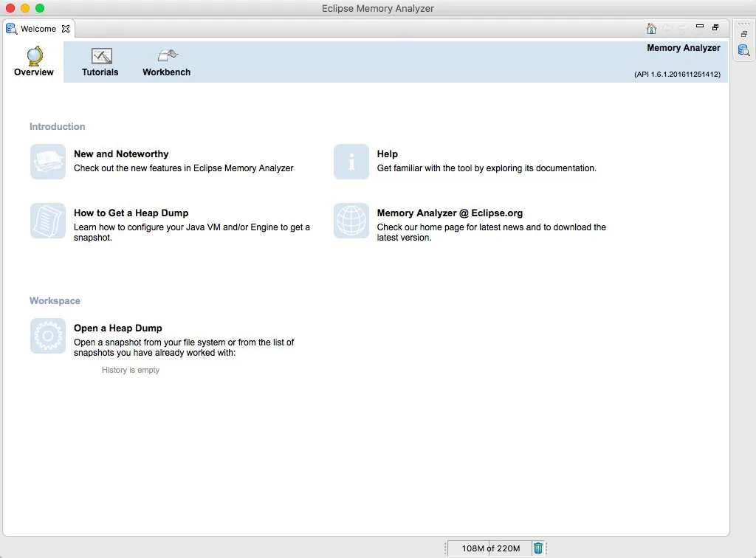The width and height of the screenshot is (756, 558).
Task: Run garbage collector trash icon
Action: pos(538,548)
